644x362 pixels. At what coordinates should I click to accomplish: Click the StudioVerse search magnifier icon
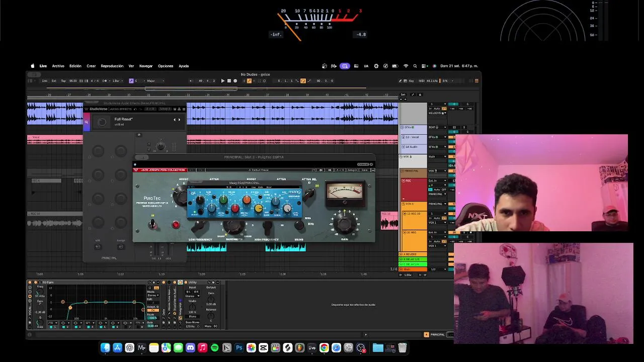pyautogui.click(x=87, y=122)
